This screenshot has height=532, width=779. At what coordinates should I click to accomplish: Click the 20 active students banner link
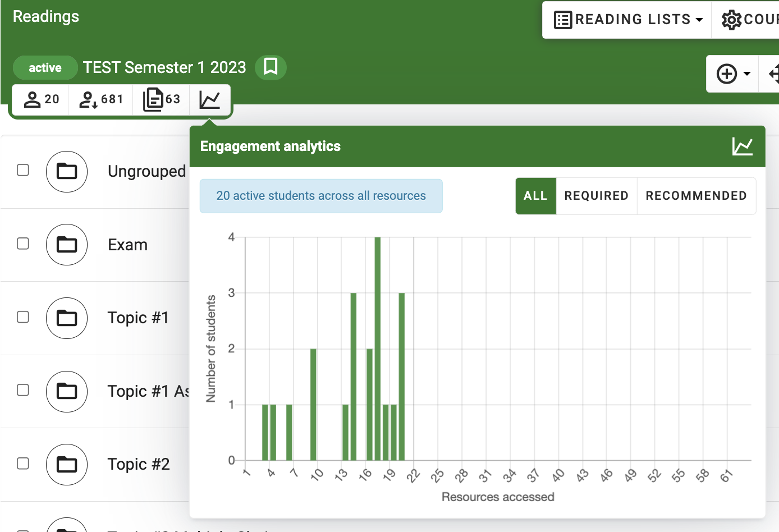[x=321, y=195]
